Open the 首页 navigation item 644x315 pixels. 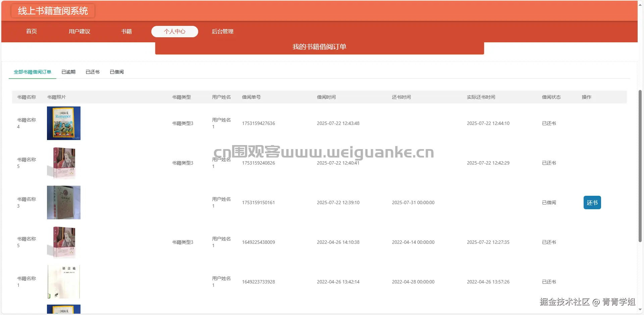(32, 31)
